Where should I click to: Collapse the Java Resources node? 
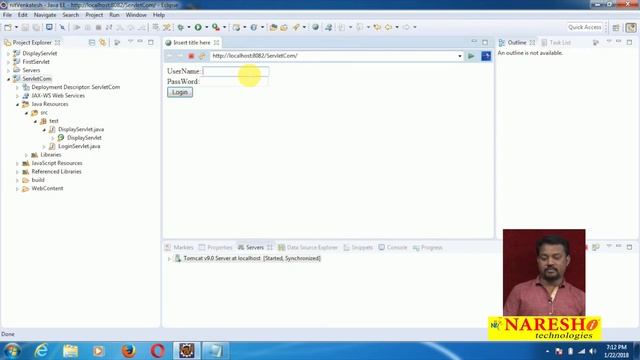pos(17,104)
